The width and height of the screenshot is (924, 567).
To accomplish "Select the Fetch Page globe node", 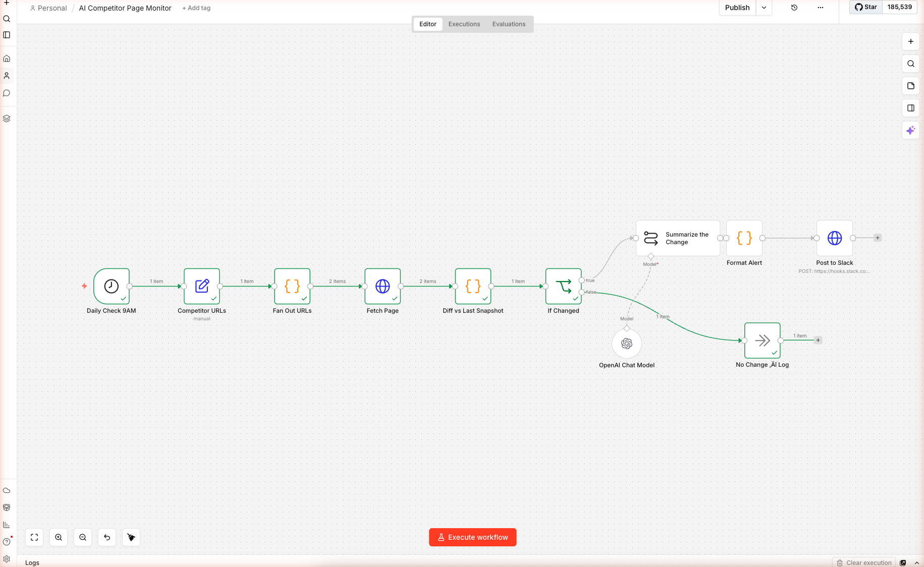I will [x=383, y=286].
